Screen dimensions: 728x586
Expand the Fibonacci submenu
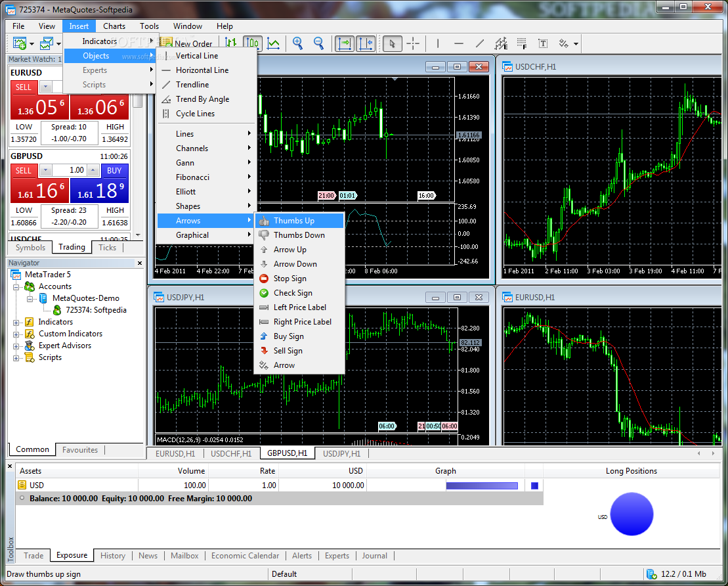[207, 177]
